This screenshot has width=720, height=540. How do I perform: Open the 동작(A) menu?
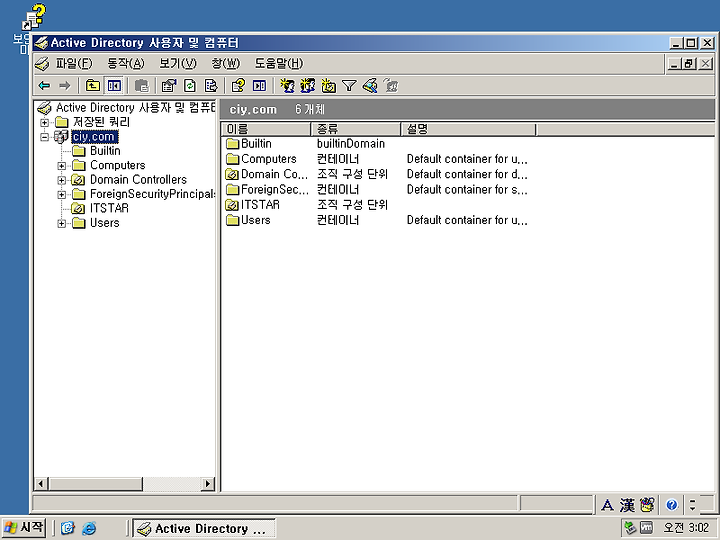pos(126,63)
